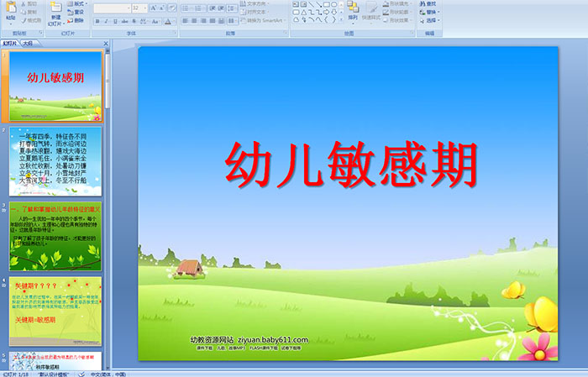Decrease the list indent level
Image resolution: width=588 pixels, height=377 pixels.
click(213, 8)
